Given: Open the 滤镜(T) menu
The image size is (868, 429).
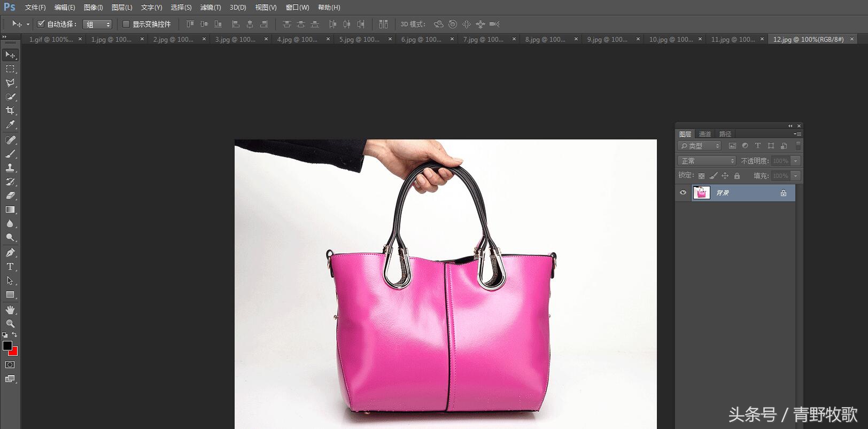Looking at the screenshot, I should (x=210, y=7).
